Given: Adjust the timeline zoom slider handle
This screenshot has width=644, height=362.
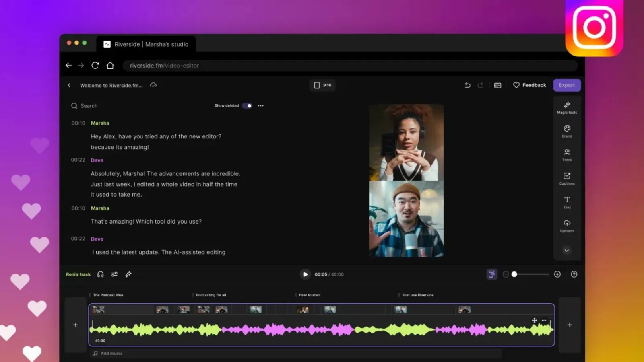Looking at the screenshot, I should click(x=514, y=274).
